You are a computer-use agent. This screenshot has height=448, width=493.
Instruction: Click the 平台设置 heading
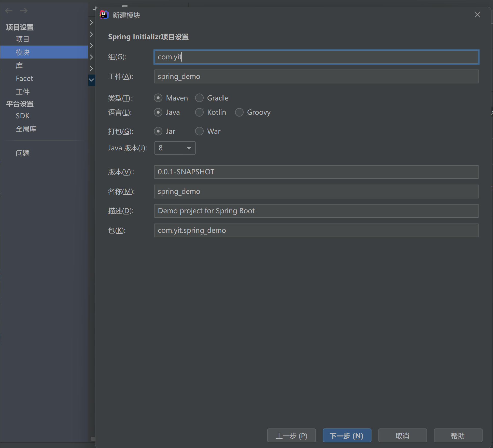coord(20,104)
